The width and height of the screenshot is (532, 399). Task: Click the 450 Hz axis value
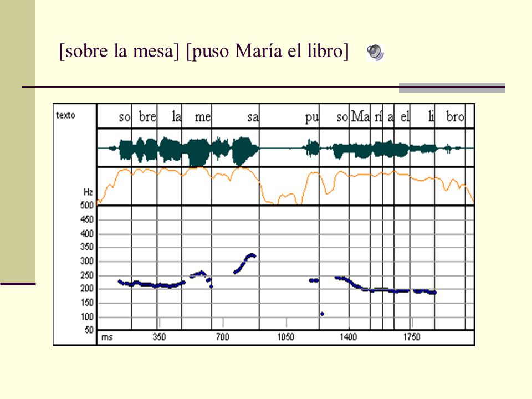click(x=87, y=219)
